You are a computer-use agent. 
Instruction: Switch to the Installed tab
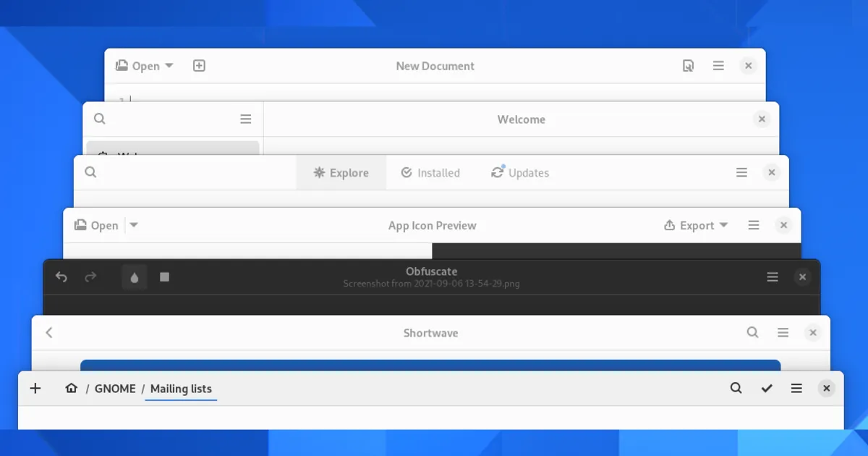pos(430,173)
